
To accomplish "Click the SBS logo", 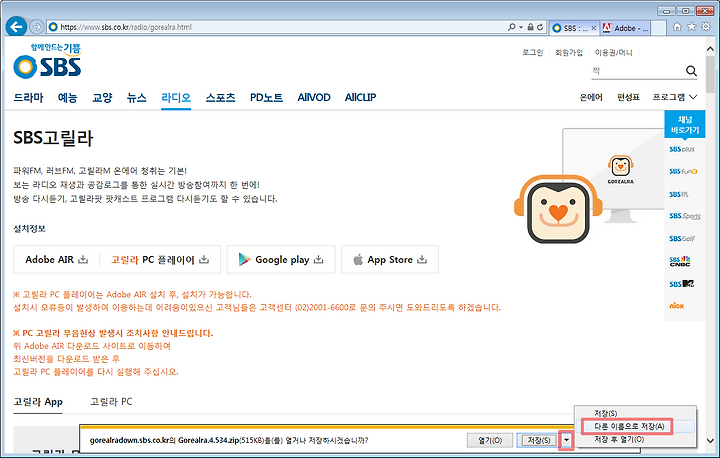I will tap(47, 61).
